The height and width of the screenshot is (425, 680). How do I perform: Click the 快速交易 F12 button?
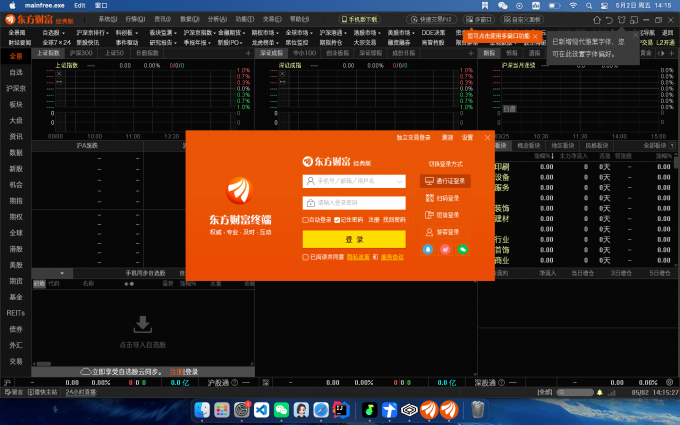(x=432, y=19)
